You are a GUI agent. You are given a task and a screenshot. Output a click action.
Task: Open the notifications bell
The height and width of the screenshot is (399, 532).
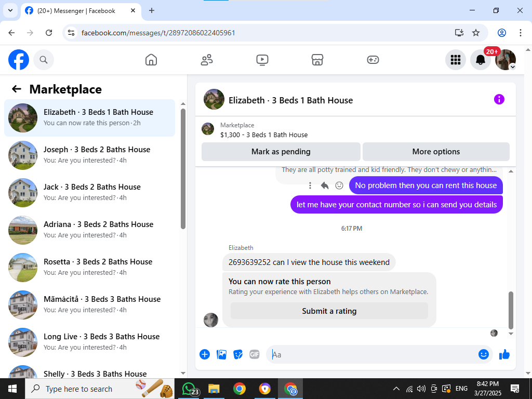(x=481, y=60)
